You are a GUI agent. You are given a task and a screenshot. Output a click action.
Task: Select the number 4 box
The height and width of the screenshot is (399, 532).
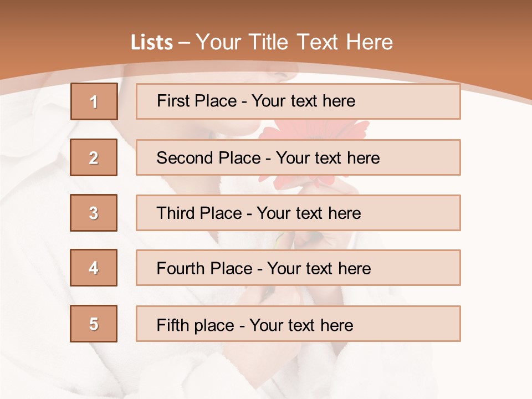coord(94,268)
